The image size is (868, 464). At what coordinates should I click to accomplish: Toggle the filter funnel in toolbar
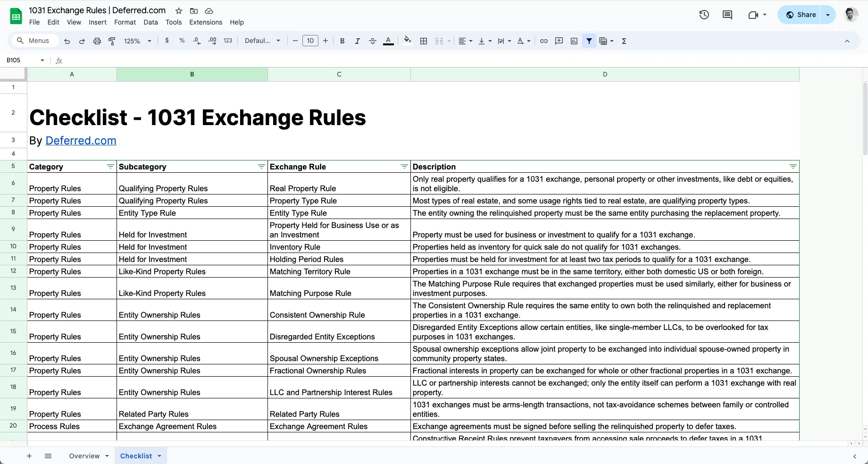pos(589,41)
